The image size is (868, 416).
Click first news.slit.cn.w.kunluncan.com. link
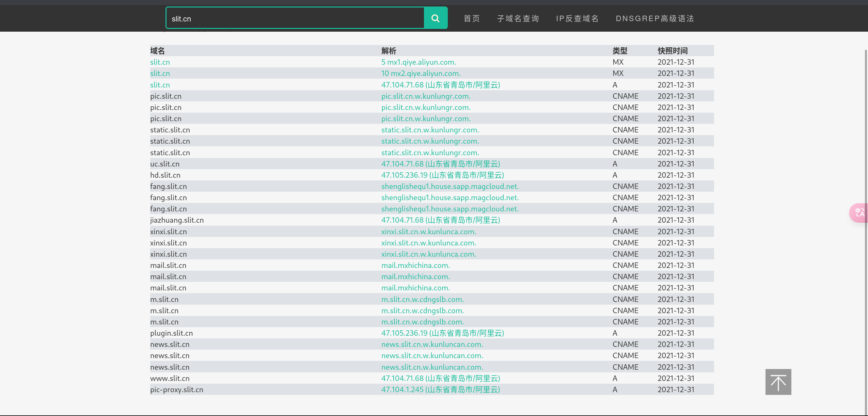coord(432,344)
